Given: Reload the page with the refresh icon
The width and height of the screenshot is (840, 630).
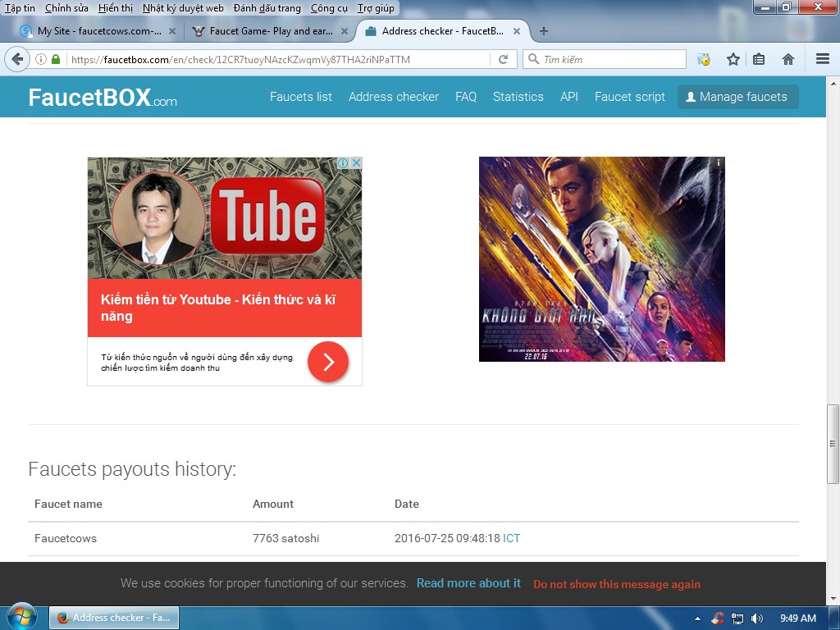Looking at the screenshot, I should (503, 59).
